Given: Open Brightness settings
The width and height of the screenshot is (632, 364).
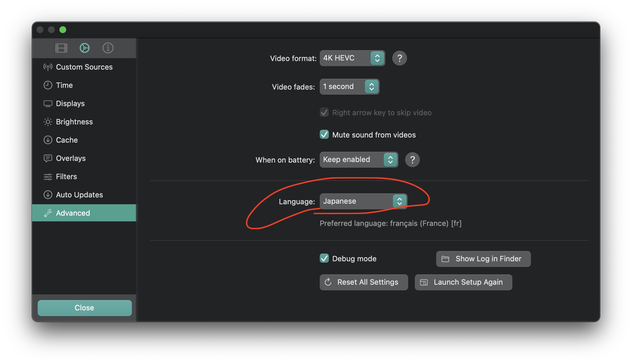Looking at the screenshot, I should [84, 122].
